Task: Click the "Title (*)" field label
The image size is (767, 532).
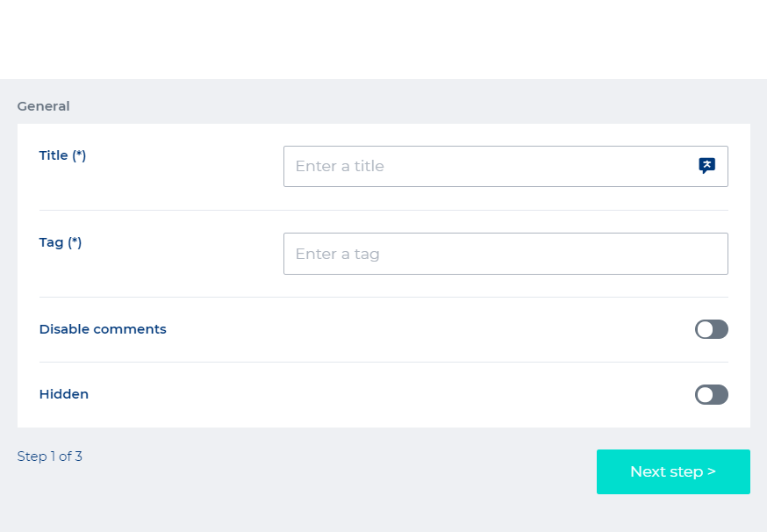Action: pos(62,155)
